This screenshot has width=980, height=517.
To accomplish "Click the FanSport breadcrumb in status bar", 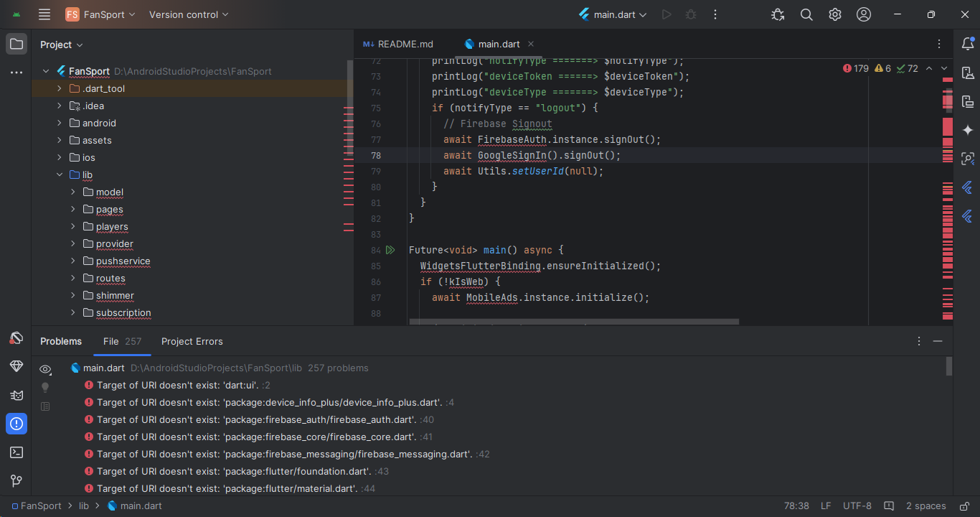I will coord(37,506).
